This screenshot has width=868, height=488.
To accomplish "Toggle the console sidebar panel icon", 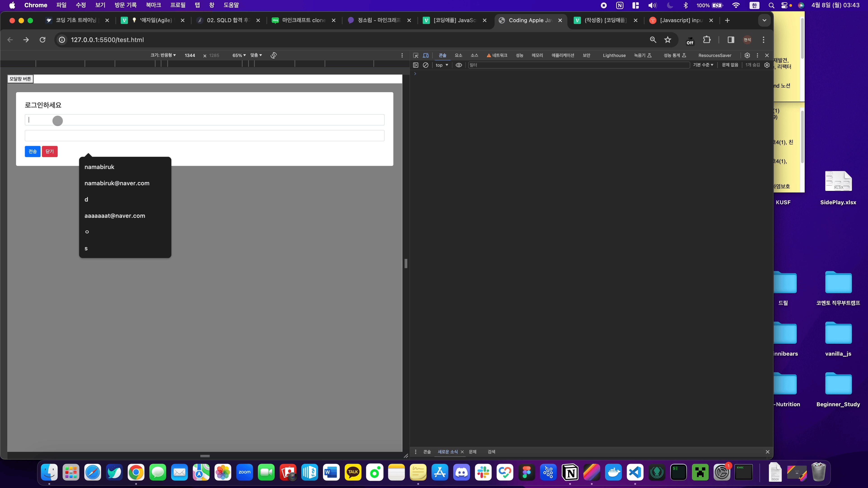I will coord(415,65).
